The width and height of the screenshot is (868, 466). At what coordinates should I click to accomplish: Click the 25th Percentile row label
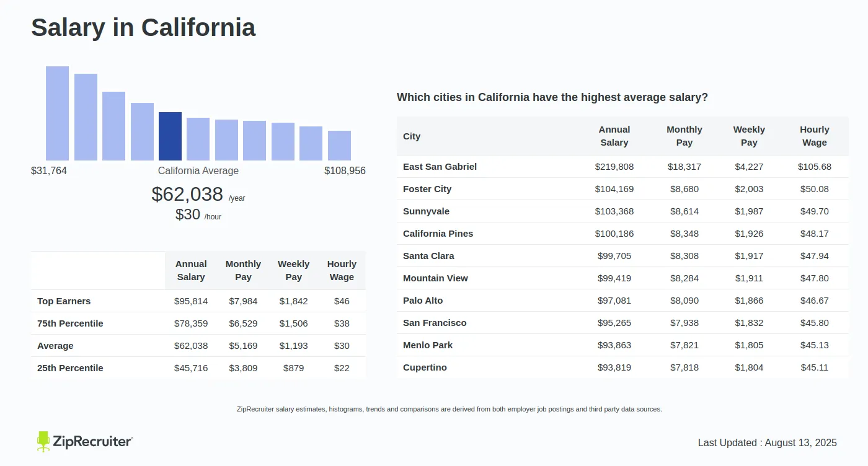pyautogui.click(x=70, y=368)
